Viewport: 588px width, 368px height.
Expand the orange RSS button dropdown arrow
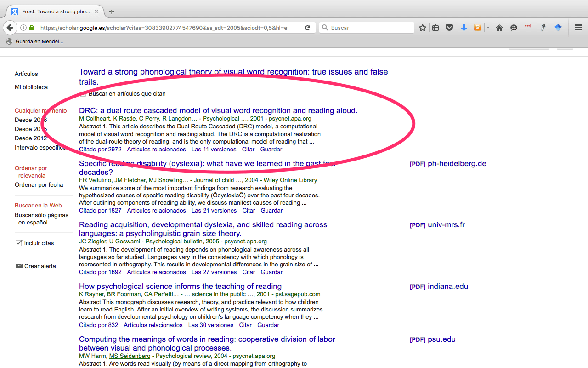pos(488,28)
